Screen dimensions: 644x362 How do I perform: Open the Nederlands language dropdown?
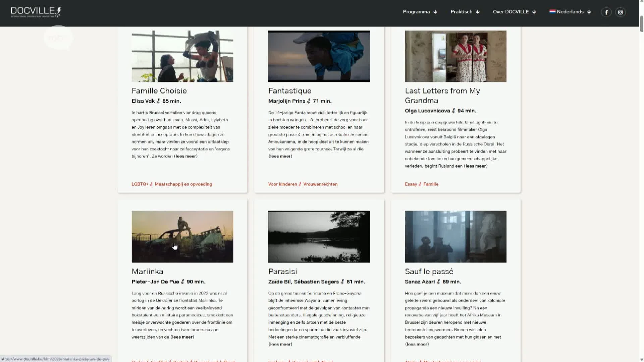point(570,12)
